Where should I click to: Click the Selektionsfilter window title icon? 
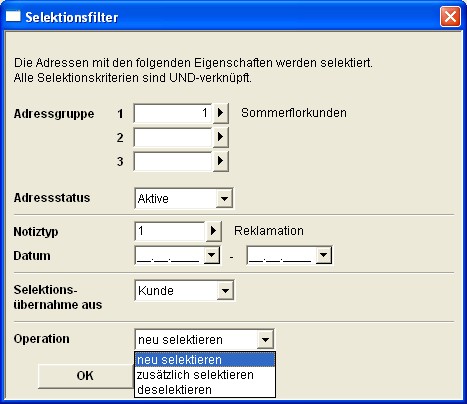pos(13,16)
